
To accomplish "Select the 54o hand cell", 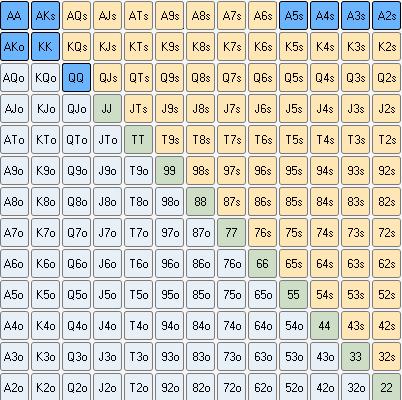I will (x=293, y=325).
